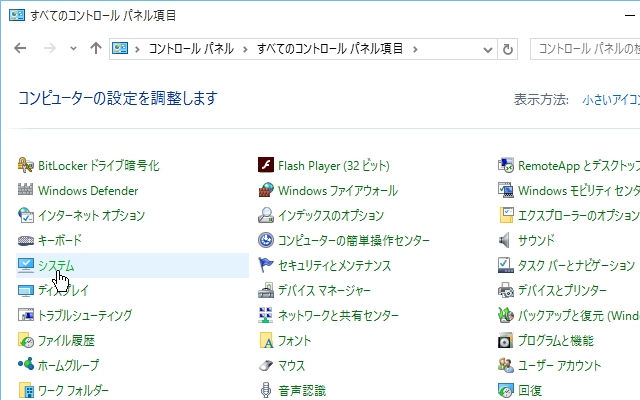Go back with the left arrow button

20,49
